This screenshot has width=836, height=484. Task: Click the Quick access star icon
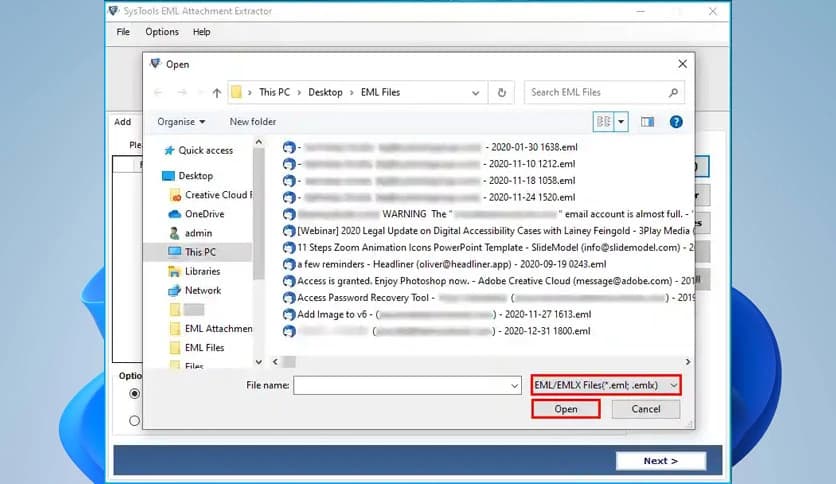coord(169,151)
